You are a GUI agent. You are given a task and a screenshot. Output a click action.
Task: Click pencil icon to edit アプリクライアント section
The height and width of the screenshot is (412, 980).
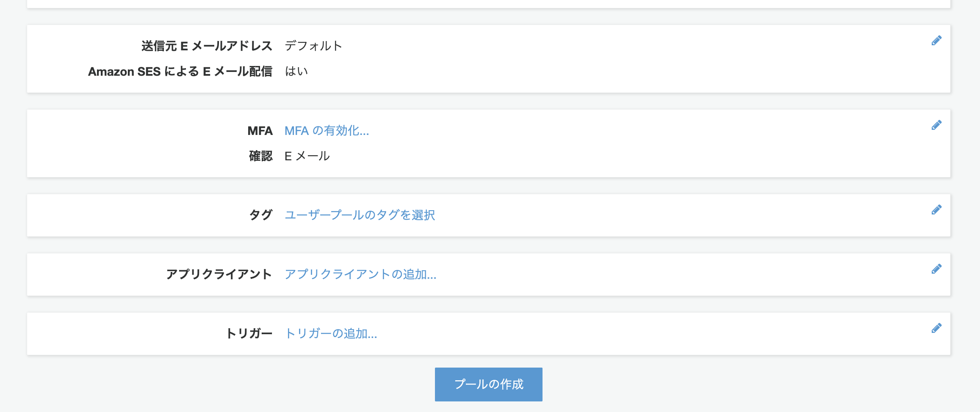[x=936, y=269]
